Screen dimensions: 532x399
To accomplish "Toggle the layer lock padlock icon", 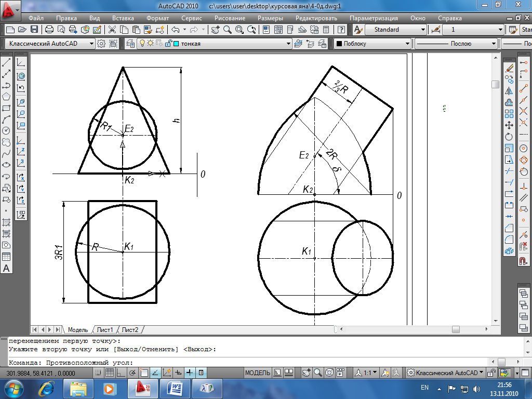I will [x=168, y=44].
